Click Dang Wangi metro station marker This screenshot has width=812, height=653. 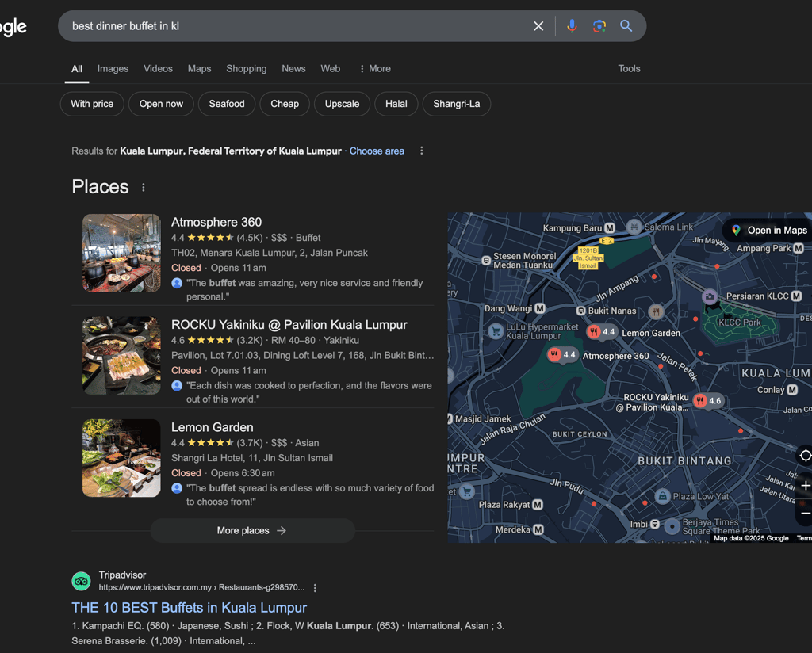click(x=539, y=308)
